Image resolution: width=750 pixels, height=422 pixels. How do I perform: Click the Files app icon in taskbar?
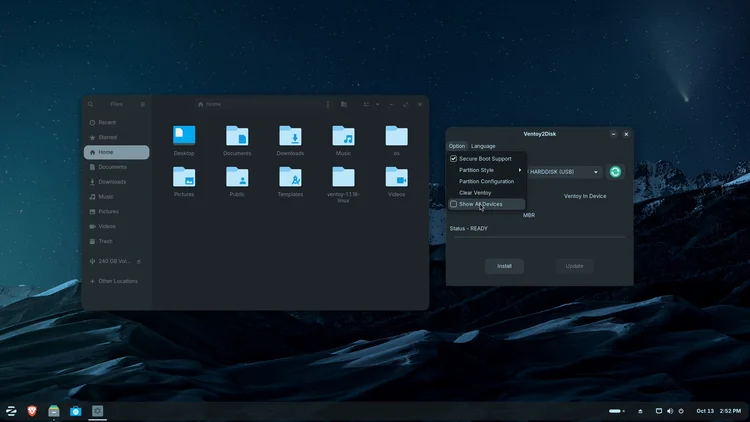click(54, 411)
